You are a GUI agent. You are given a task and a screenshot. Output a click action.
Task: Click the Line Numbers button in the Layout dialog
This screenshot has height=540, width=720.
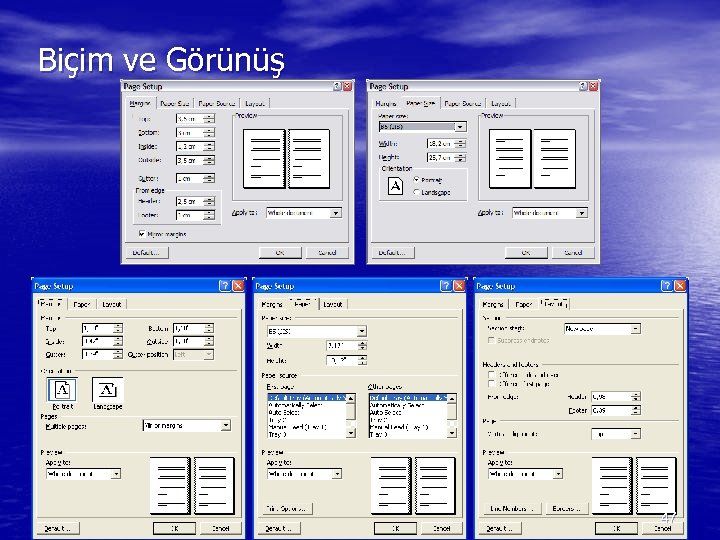coord(512,508)
